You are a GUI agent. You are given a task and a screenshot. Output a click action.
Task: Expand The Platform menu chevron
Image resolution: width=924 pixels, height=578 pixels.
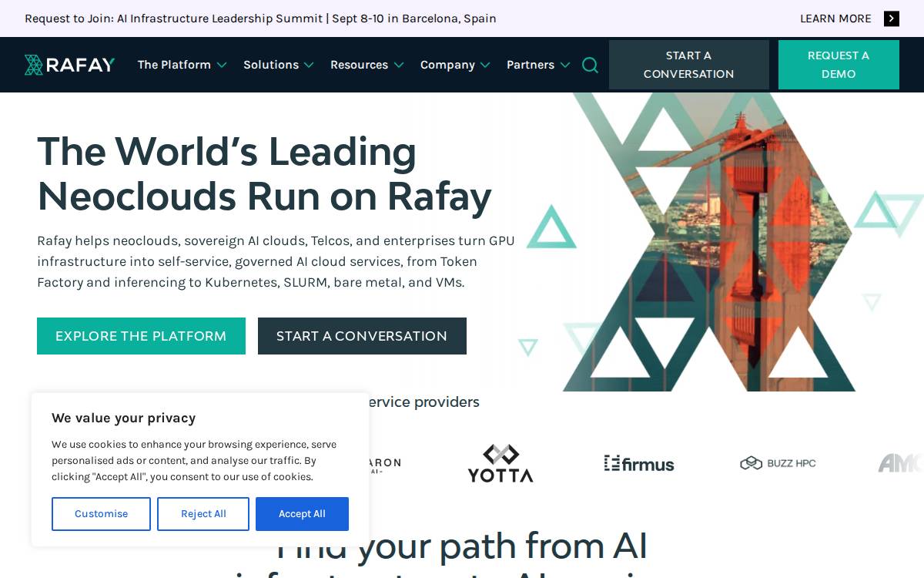click(222, 66)
